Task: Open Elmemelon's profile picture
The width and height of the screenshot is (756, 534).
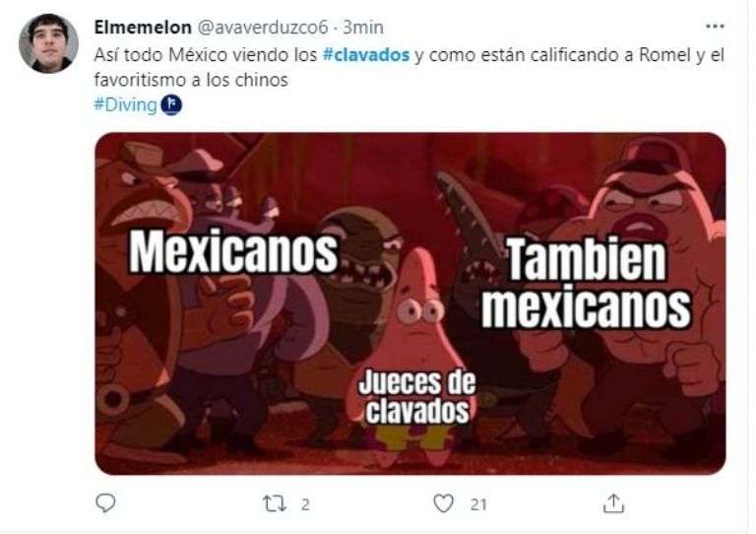Action: click(48, 43)
